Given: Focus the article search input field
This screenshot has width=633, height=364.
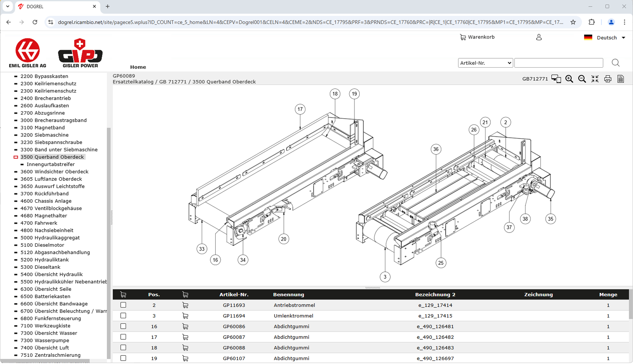Looking at the screenshot, I should tap(558, 63).
